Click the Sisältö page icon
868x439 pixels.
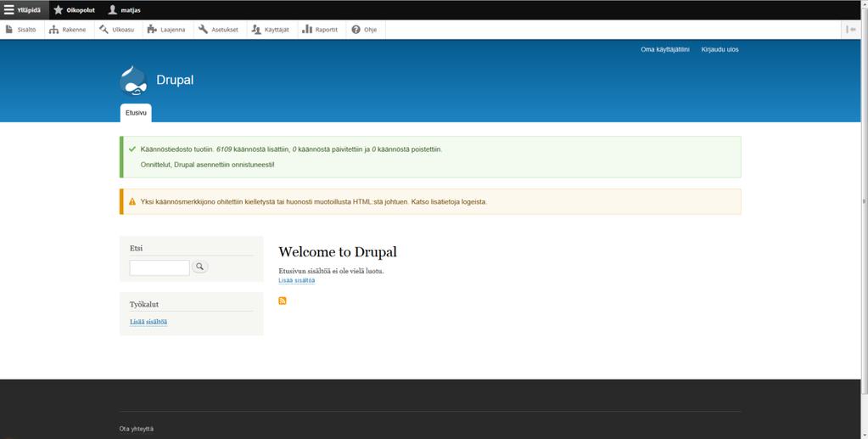[x=8, y=30]
